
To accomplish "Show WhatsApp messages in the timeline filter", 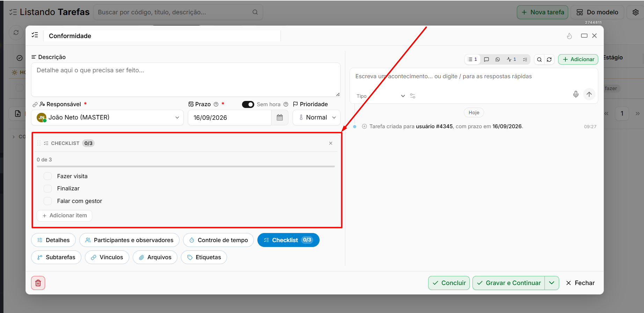I will [x=498, y=60].
